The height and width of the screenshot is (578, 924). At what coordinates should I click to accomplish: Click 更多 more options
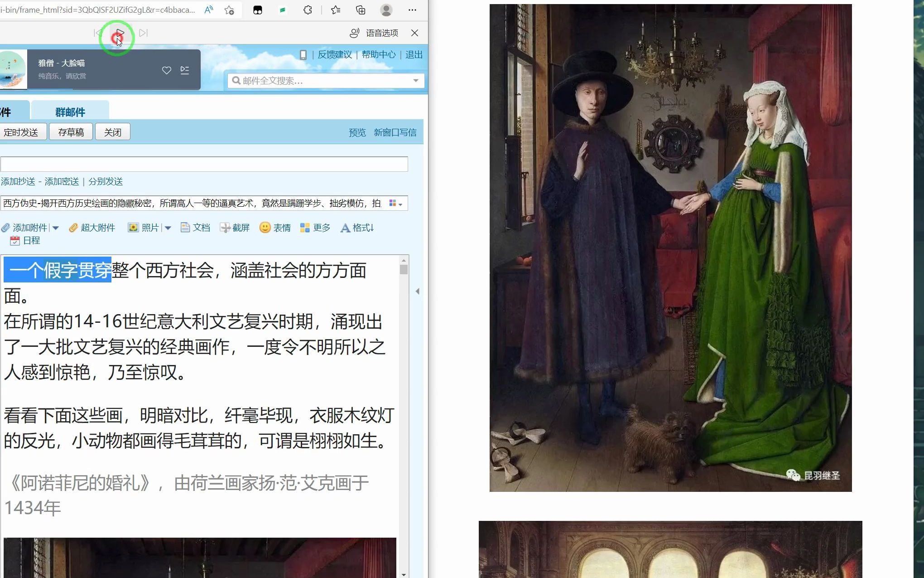[x=316, y=228]
